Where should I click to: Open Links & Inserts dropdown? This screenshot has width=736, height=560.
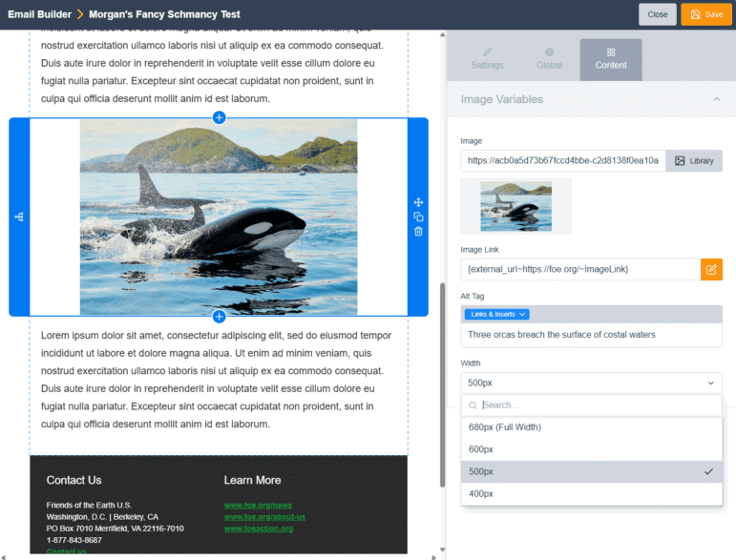tap(497, 314)
